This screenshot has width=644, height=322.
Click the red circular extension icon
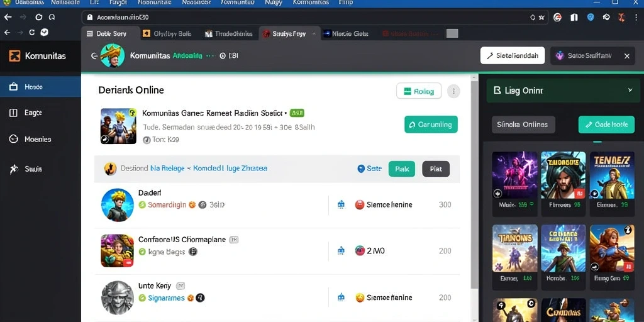pyautogui.click(x=557, y=17)
